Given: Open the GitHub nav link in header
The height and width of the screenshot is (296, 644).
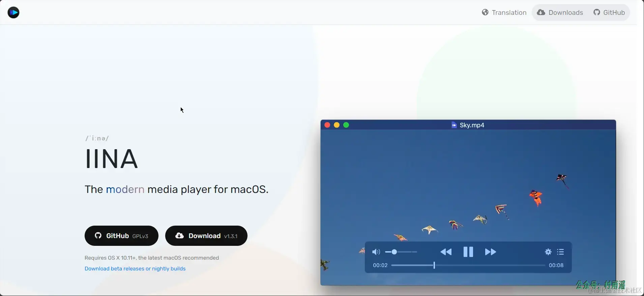Looking at the screenshot, I should pos(609,12).
